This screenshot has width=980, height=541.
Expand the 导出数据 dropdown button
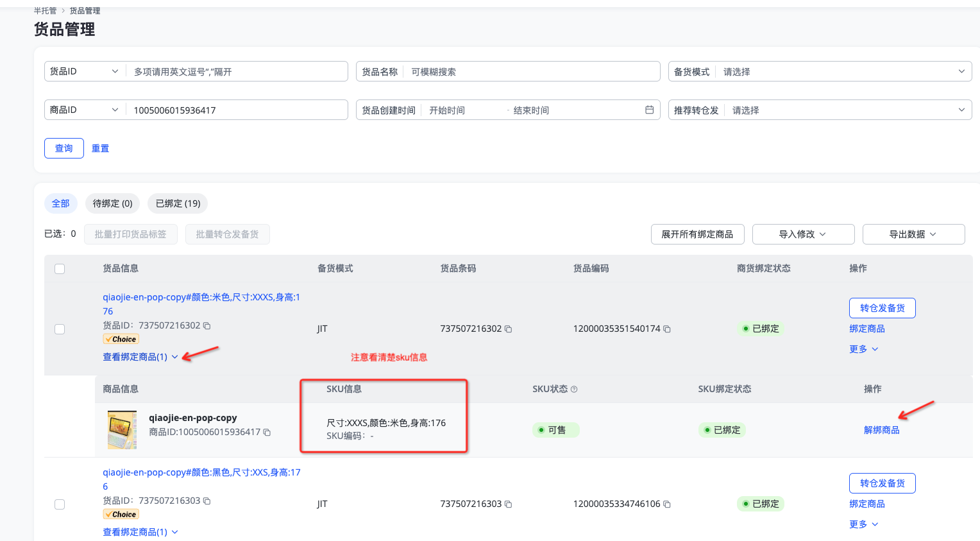[913, 234]
